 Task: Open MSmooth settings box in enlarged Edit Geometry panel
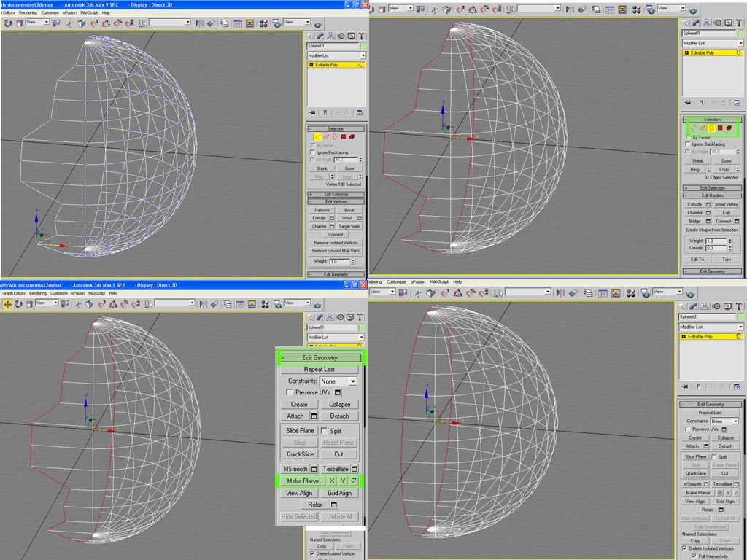click(314, 469)
